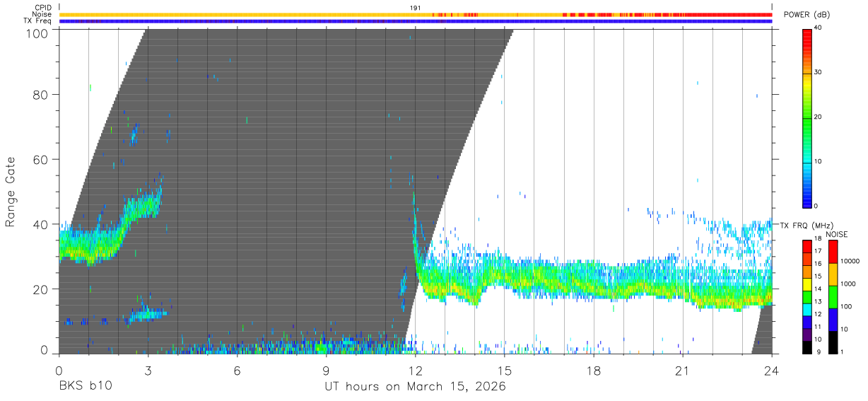The width and height of the screenshot is (868, 401).
Task: Click the CPID label at top left
Action: 43,7
